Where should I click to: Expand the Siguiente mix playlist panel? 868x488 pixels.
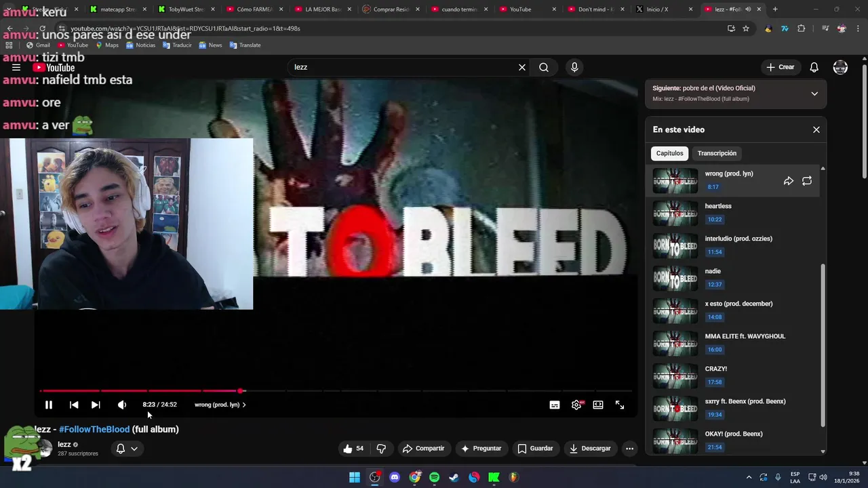tap(814, 94)
